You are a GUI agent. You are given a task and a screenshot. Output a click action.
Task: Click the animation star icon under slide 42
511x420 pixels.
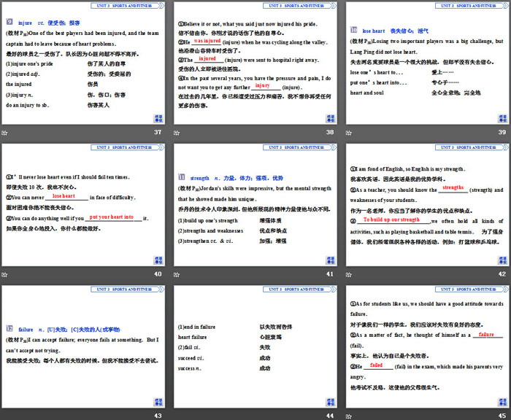tap(349, 275)
